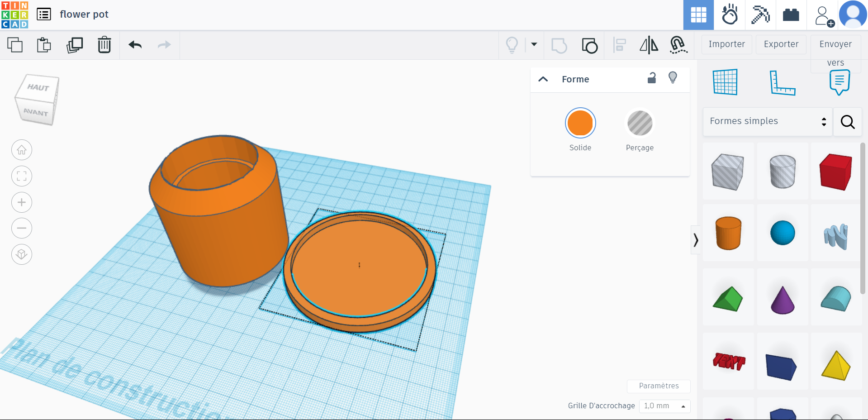Click the Duplicate and repeat icon
Viewport: 868px width, 420px height.
click(75, 45)
